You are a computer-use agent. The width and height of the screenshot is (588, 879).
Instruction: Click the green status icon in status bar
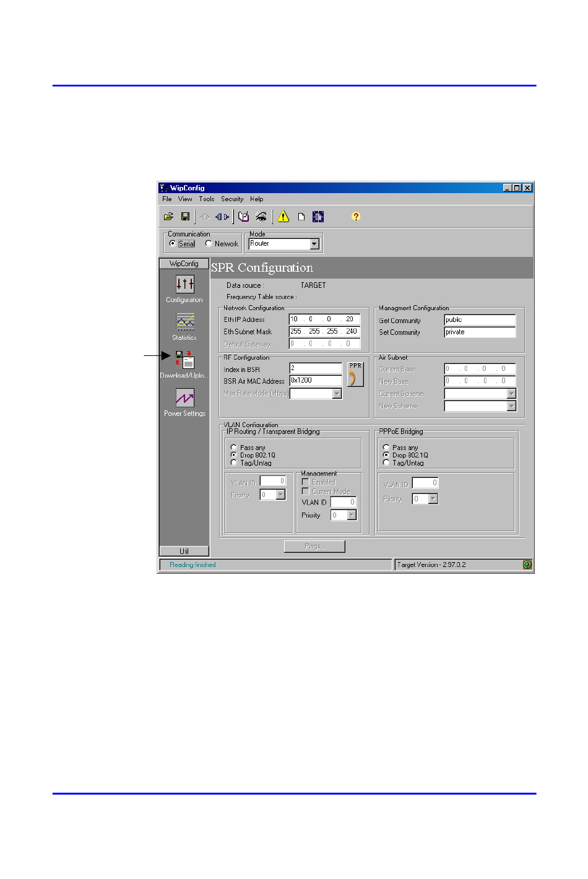tap(527, 565)
